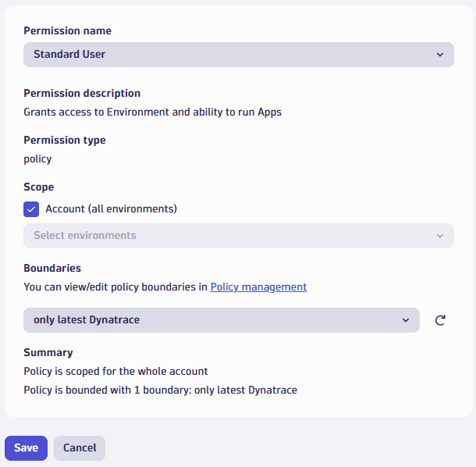This screenshot has height=467, width=476.
Task: Click the 'bounded with 1 boundary' summary line
Action: [x=160, y=390]
